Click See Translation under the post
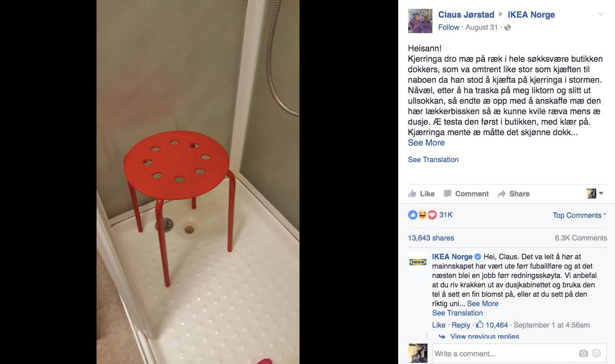This screenshot has width=615, height=364. pos(433,159)
